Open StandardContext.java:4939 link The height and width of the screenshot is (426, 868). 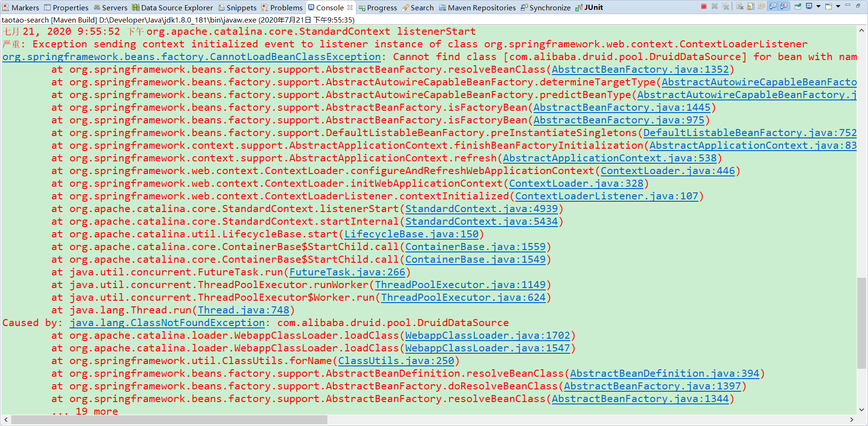(x=481, y=209)
